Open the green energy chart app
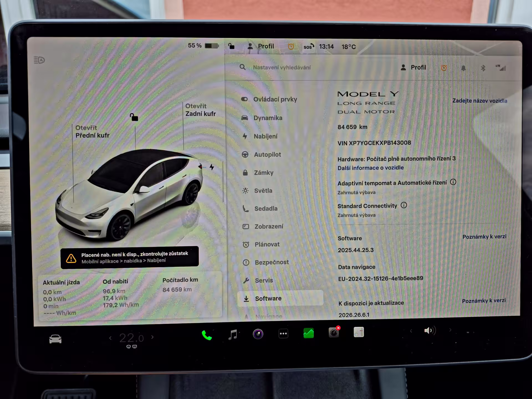The image size is (532, 399). point(308,333)
